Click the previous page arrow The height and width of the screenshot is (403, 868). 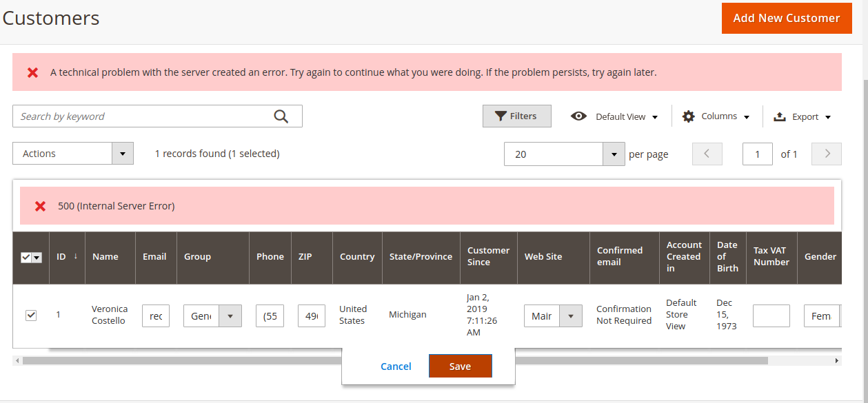coord(707,154)
